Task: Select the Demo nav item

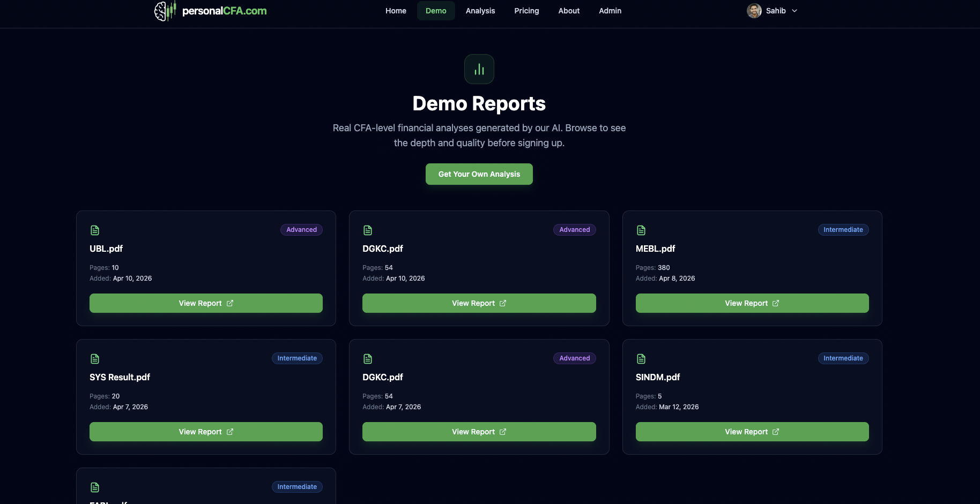Action: [x=436, y=11]
